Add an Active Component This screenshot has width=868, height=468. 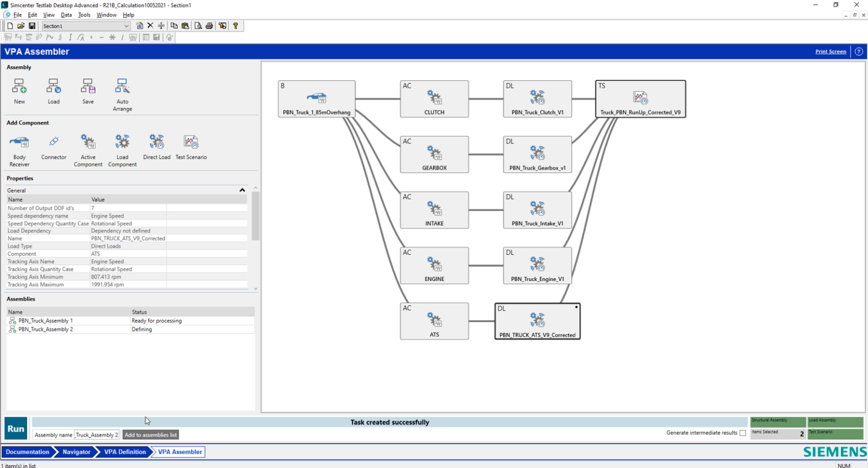pos(88,142)
